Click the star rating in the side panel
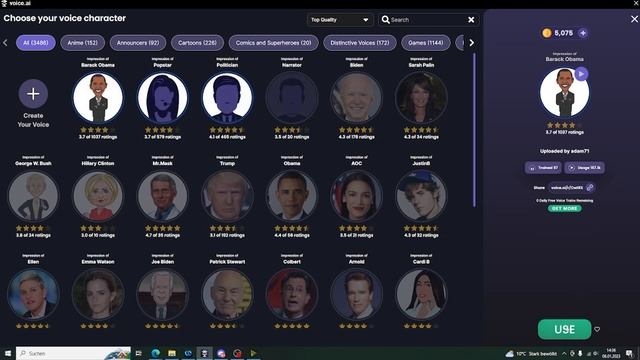Image resolution: width=640 pixels, height=360 pixels. (564, 125)
